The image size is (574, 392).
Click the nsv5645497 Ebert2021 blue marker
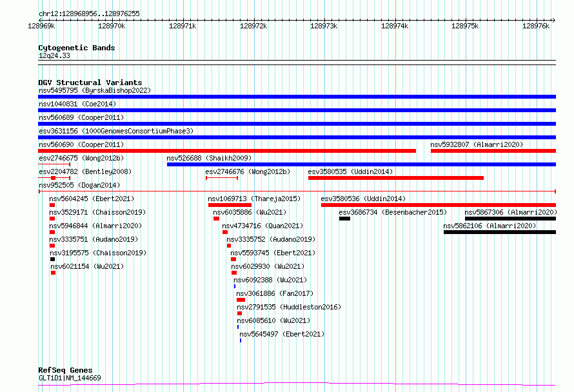[x=241, y=340]
